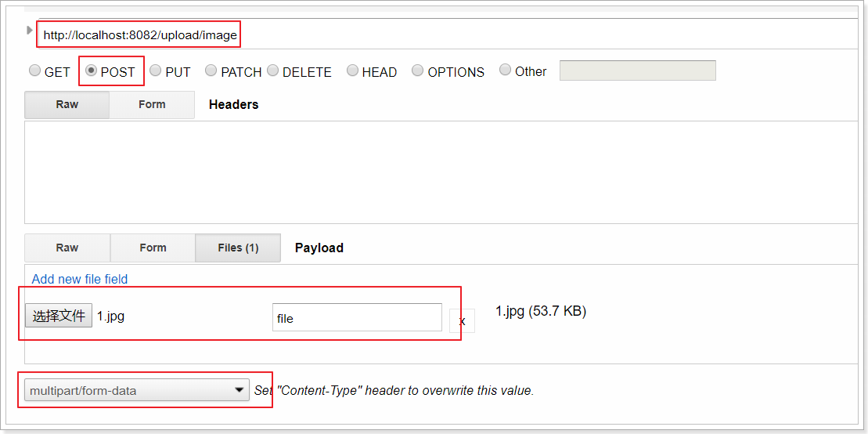Click the request URL input field
This screenshot has height=434, width=868.
click(448, 35)
